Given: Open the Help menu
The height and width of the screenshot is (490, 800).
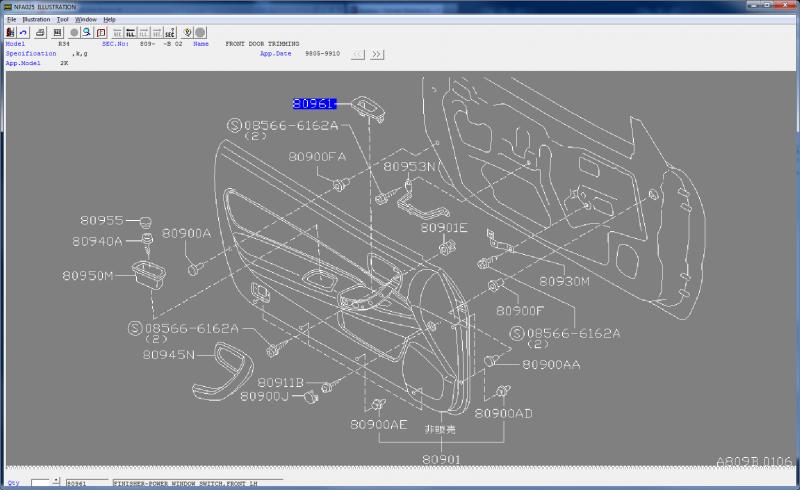Looking at the screenshot, I should [x=110, y=19].
